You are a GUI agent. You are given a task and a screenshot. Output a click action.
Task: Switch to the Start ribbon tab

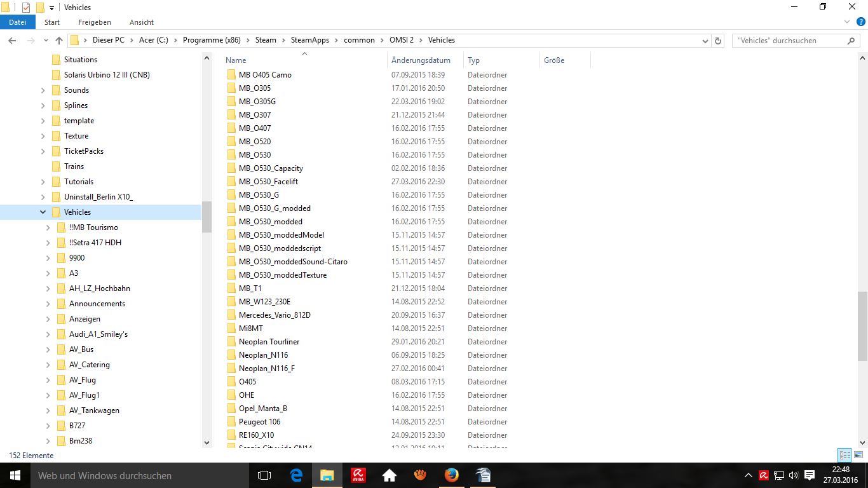click(52, 22)
